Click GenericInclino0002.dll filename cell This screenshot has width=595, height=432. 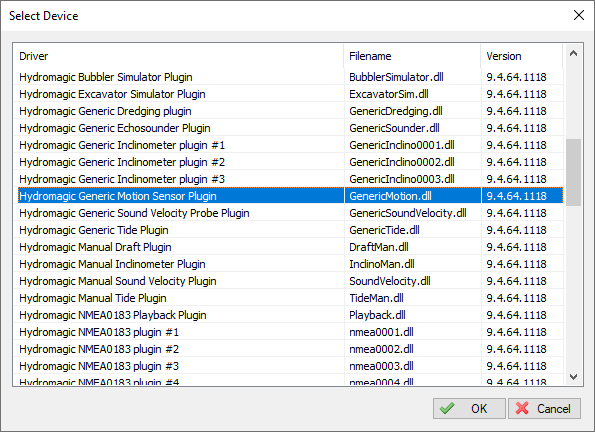[x=412, y=162]
